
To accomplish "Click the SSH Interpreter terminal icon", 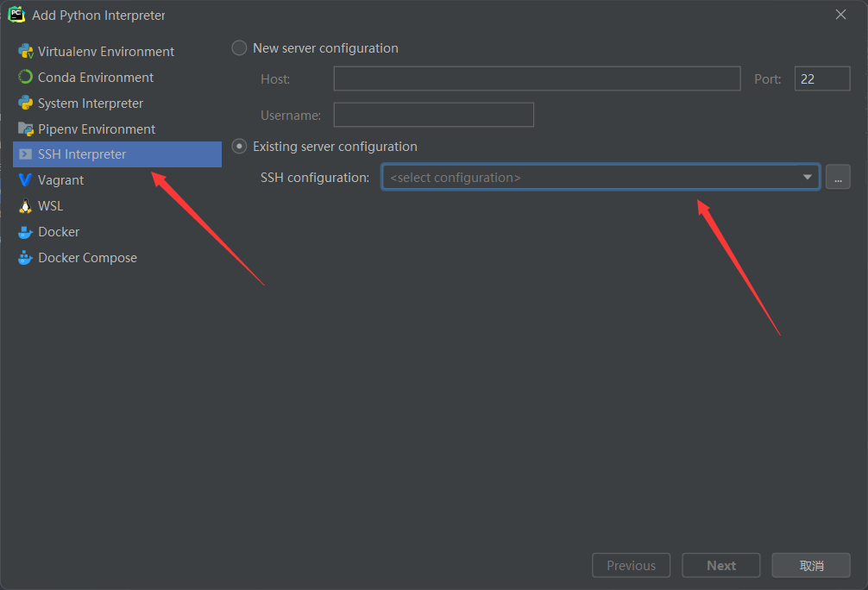I will pos(26,154).
